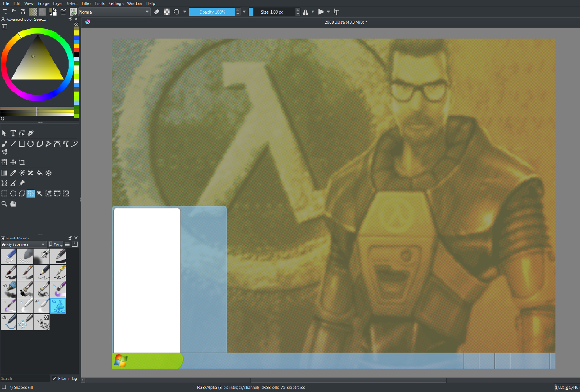Adjust the Opacity 100% slider
The width and height of the screenshot is (580, 392).
[212, 12]
